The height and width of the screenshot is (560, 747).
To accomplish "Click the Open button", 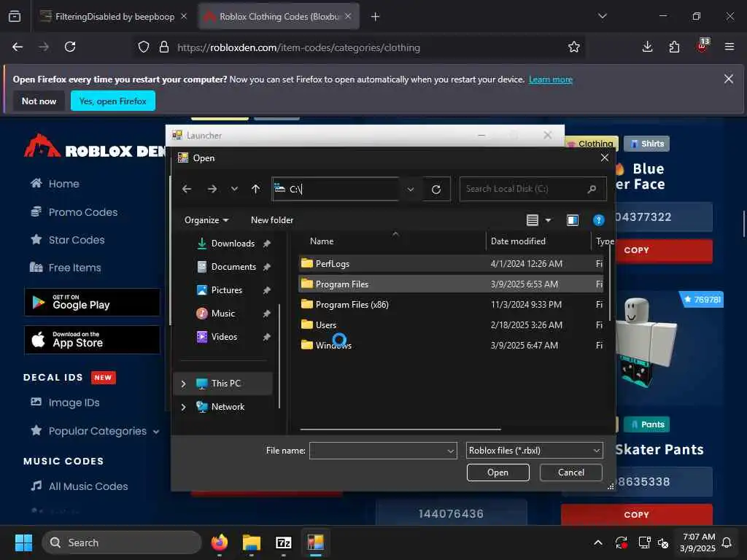I will click(x=498, y=472).
